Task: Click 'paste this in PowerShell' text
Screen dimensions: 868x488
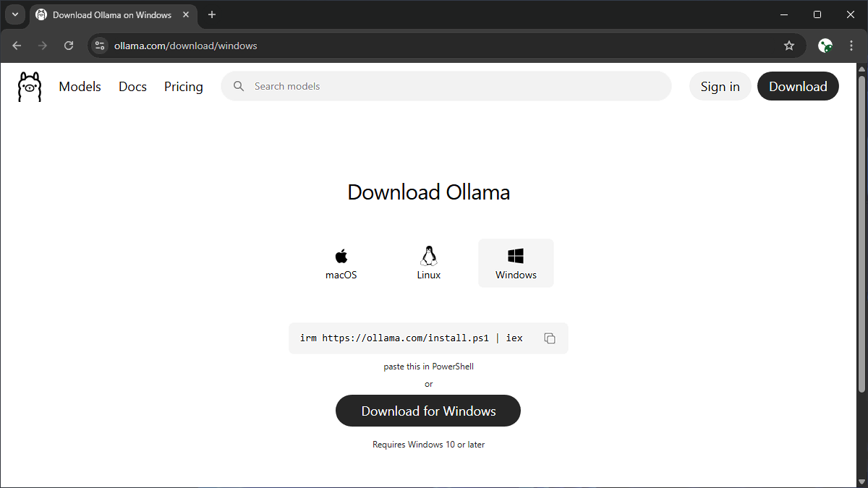Action: [429, 367]
